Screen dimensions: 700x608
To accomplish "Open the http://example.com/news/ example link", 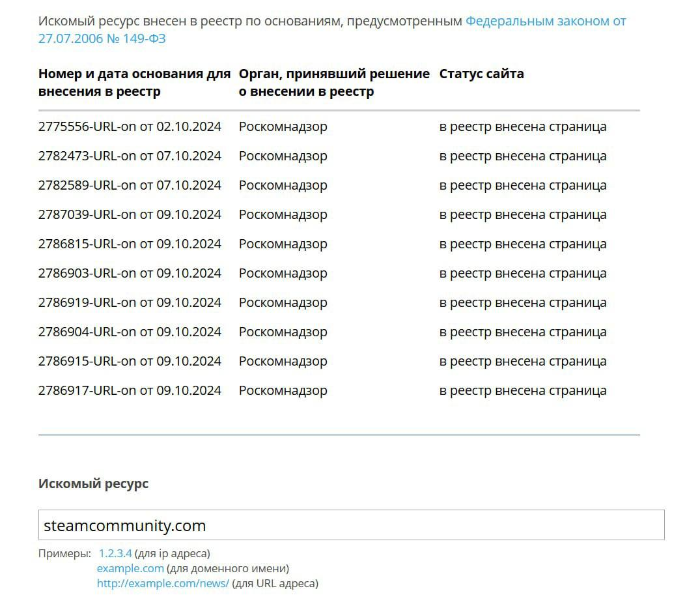I will [163, 583].
